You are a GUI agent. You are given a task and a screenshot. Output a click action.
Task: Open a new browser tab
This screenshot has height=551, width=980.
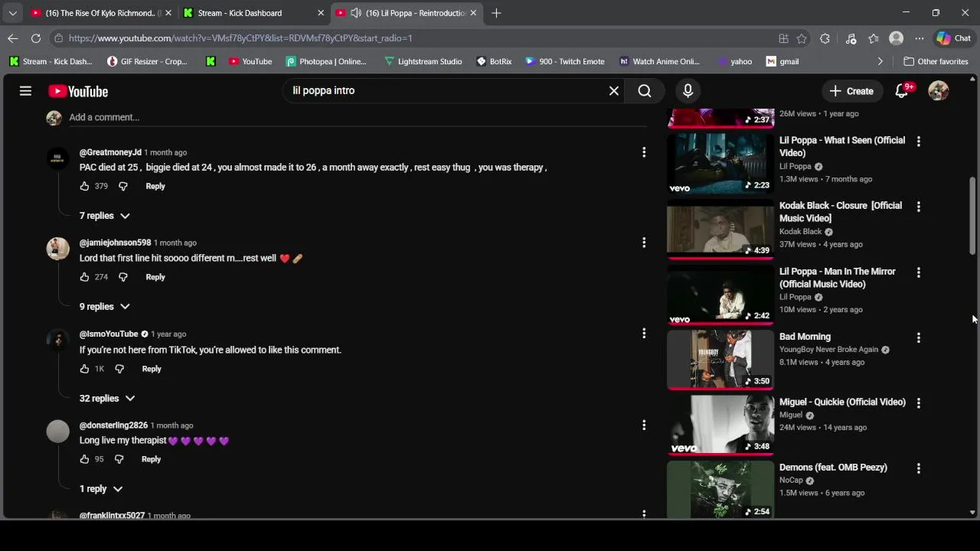click(496, 13)
